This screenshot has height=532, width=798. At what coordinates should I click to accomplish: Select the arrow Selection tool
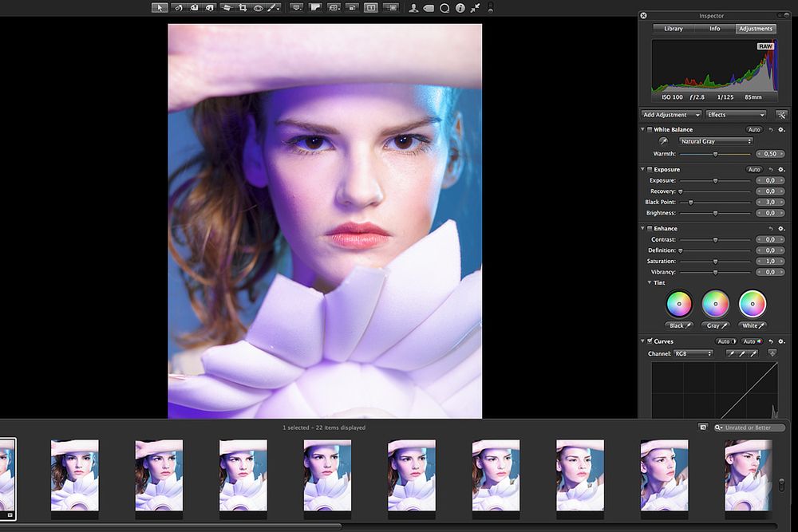point(160,8)
